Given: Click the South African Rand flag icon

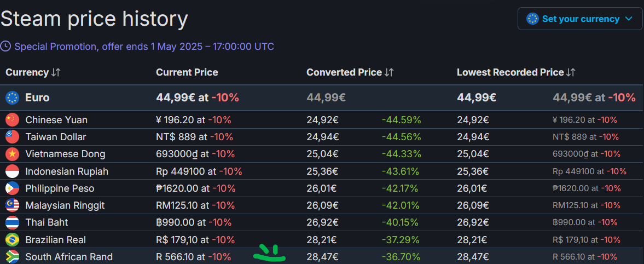Looking at the screenshot, I should pyautogui.click(x=12, y=256).
